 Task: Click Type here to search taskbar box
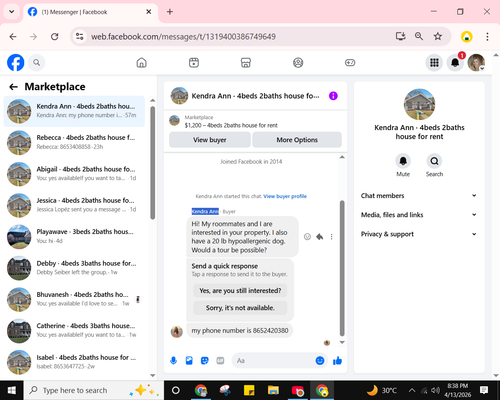(93, 390)
